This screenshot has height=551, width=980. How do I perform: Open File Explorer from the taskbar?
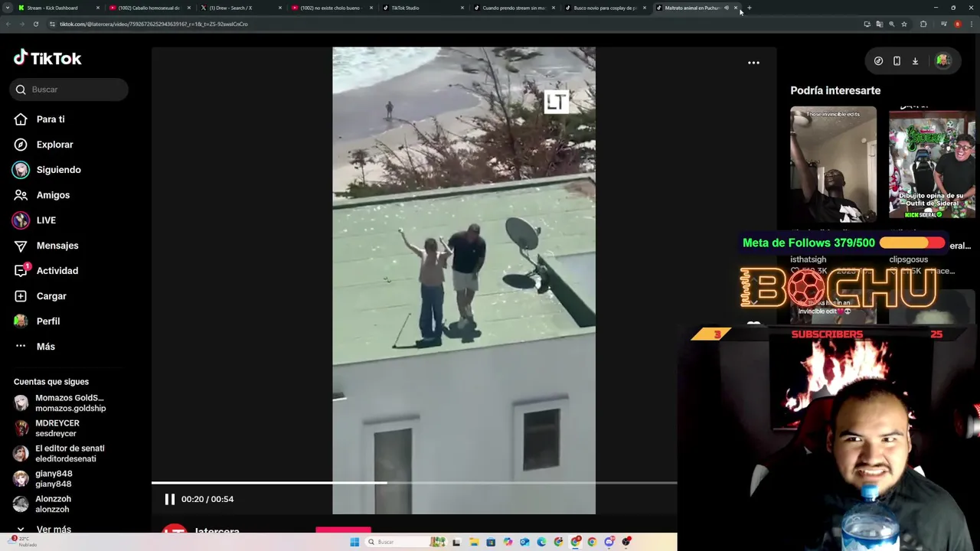[x=474, y=542]
